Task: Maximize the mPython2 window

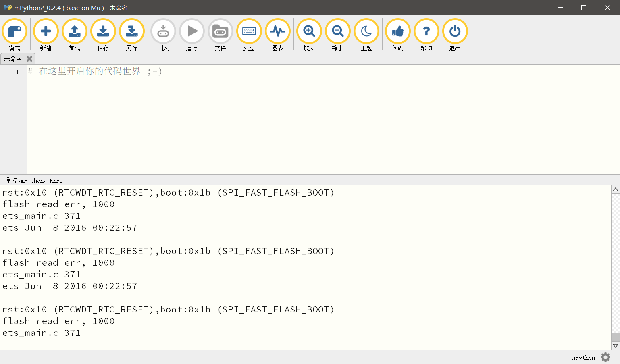Action: coord(583,8)
